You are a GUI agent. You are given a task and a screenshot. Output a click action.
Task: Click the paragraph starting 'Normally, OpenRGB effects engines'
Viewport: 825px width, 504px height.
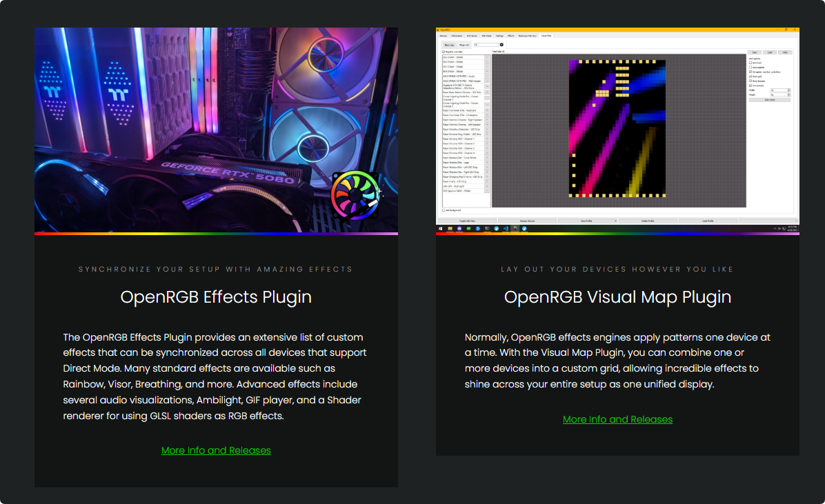(x=617, y=361)
